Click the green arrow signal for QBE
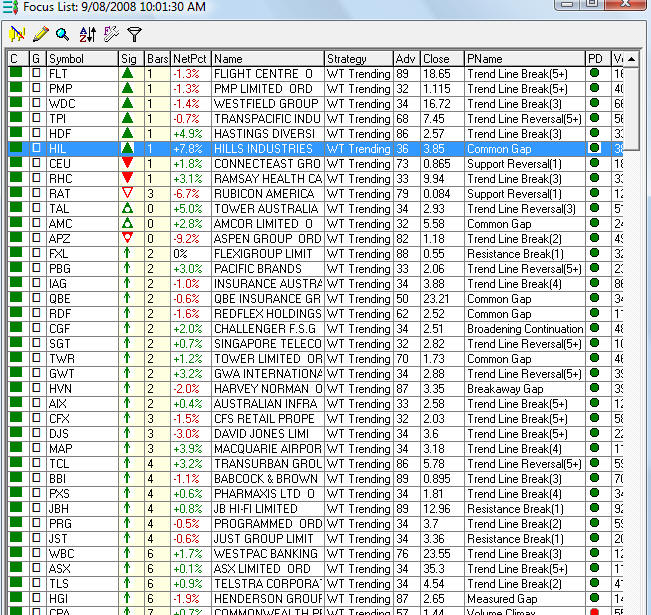Screen dimensions: 651x615 point(127,298)
